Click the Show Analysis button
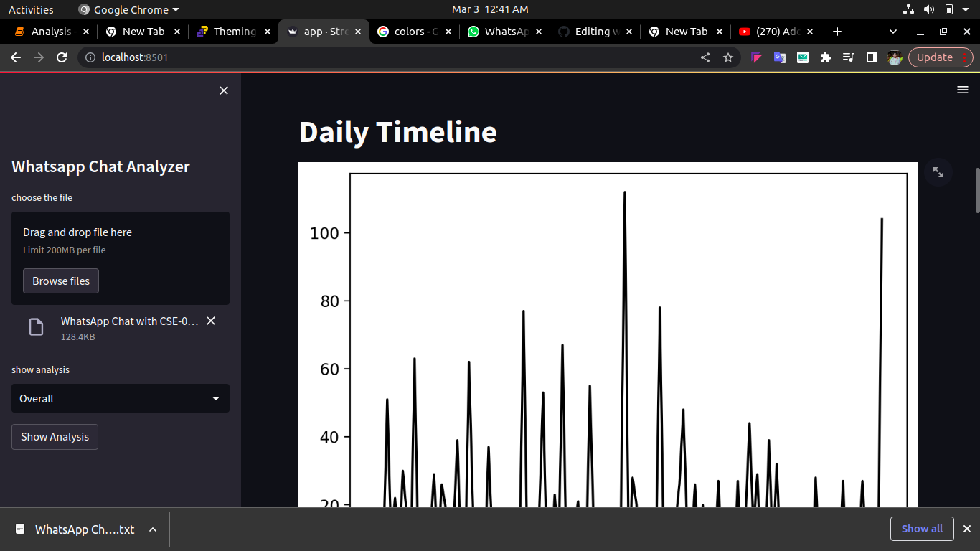Screen dimensions: 980x551 point(55,436)
